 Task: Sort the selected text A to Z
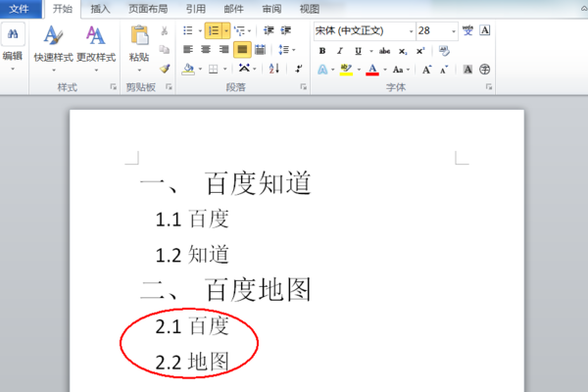tap(274, 69)
